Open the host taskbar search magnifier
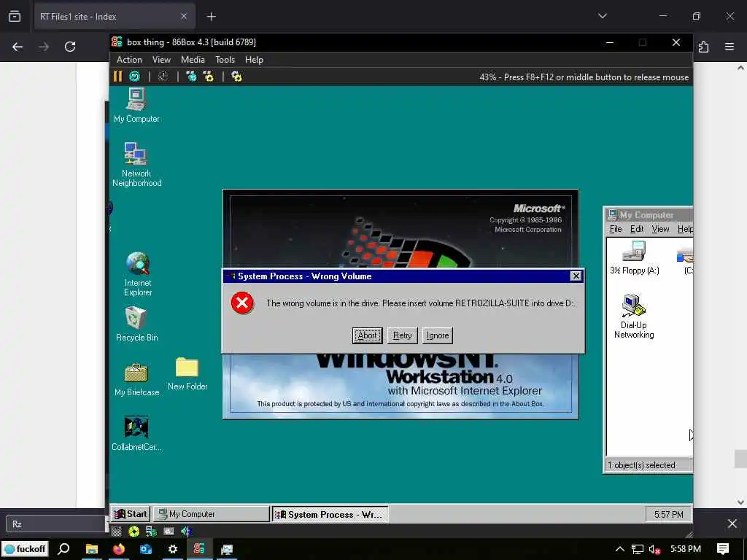This screenshot has width=747, height=560. [63, 549]
